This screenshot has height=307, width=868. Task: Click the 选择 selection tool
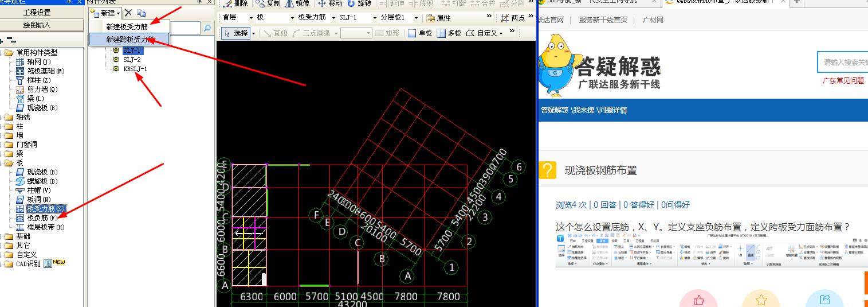click(x=236, y=33)
